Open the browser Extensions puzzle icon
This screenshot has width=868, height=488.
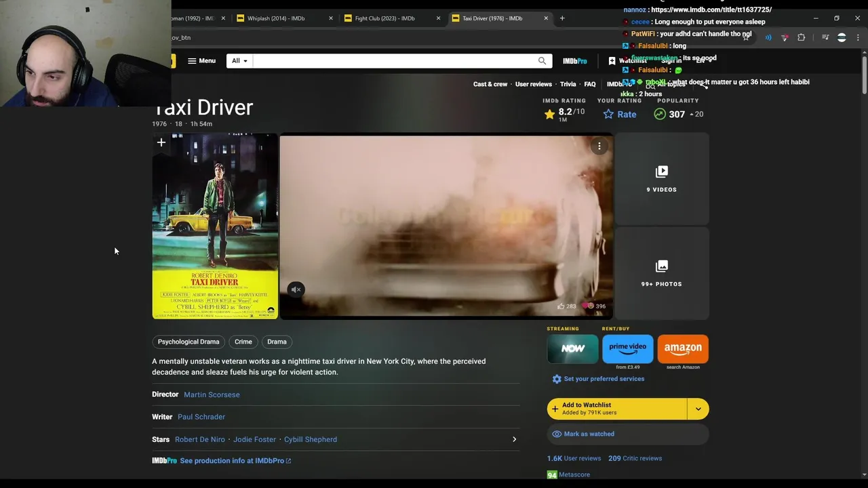click(801, 38)
